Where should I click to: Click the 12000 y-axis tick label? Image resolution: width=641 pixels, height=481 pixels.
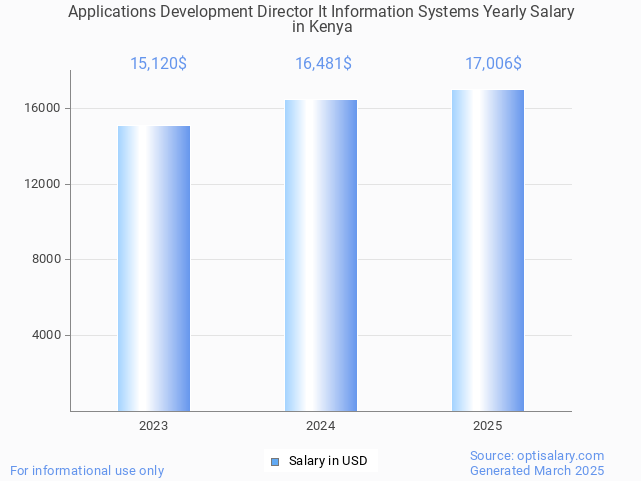pyautogui.click(x=46, y=184)
